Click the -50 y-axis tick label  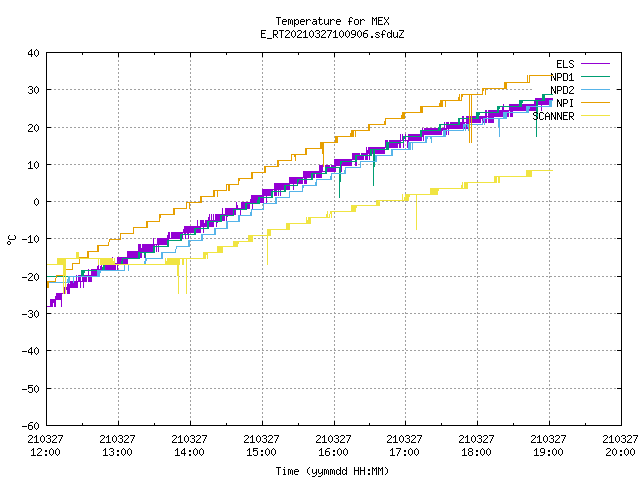[31, 389]
